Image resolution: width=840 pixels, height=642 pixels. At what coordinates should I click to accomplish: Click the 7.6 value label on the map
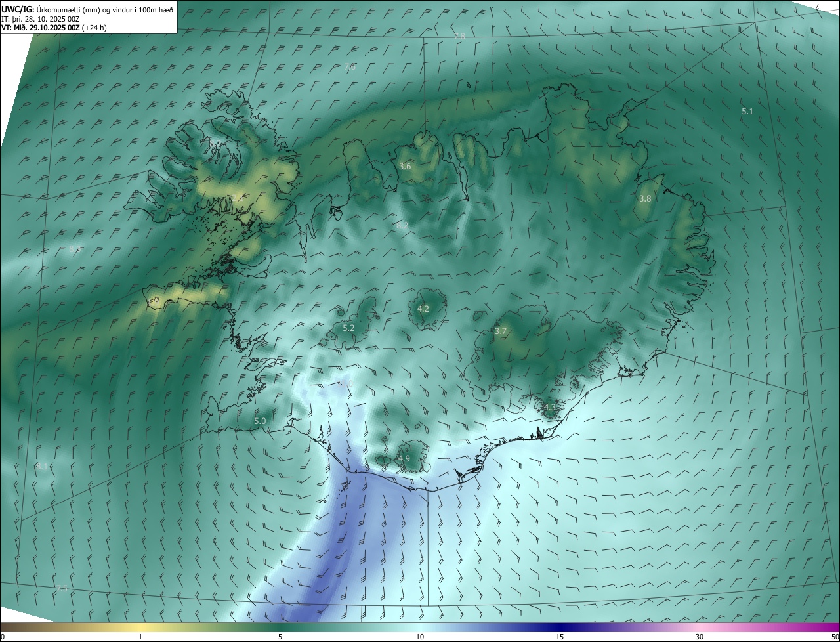point(350,67)
